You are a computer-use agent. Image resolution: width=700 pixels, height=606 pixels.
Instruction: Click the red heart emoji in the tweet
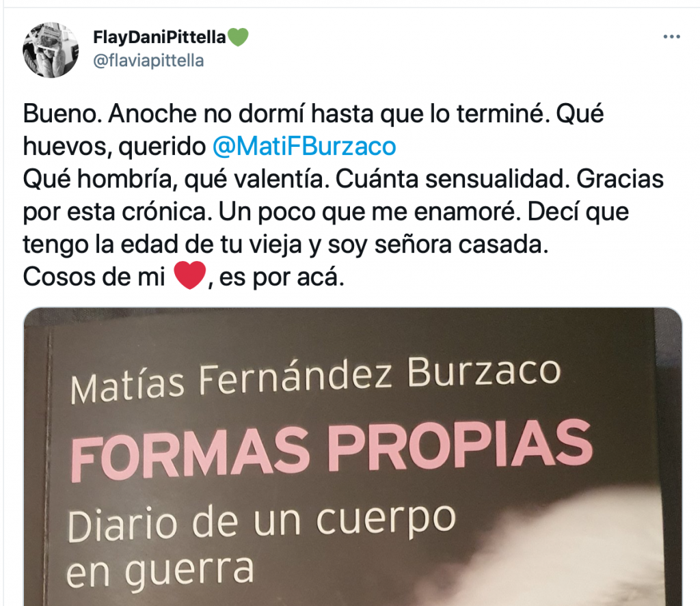pyautogui.click(x=190, y=276)
